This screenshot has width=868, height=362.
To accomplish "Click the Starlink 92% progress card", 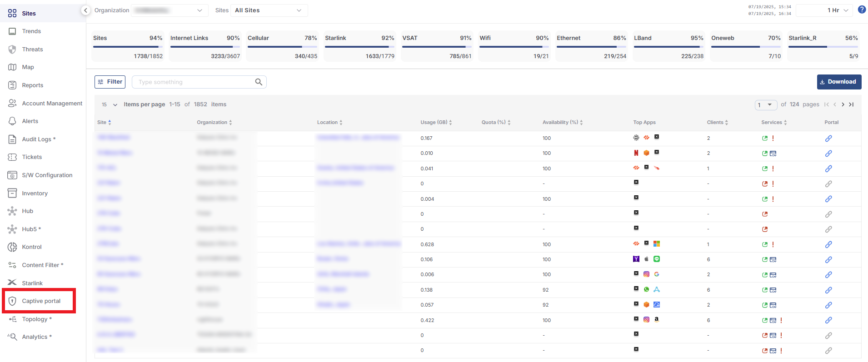I will [359, 46].
